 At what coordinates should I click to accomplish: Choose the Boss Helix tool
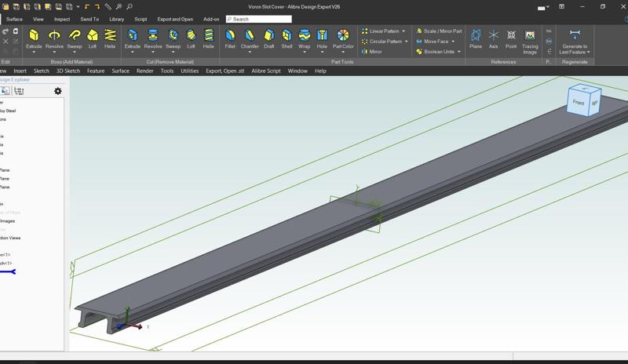click(110, 38)
